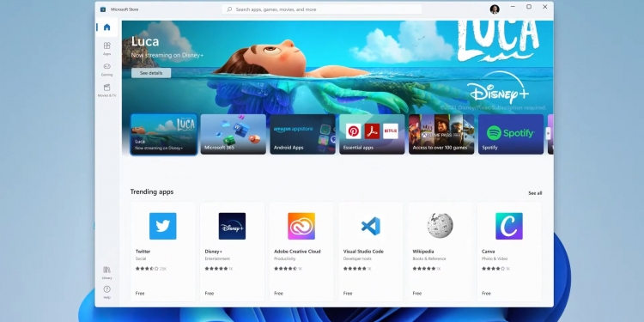Click the Disney+ app name
The image size is (644, 322).
click(x=214, y=252)
